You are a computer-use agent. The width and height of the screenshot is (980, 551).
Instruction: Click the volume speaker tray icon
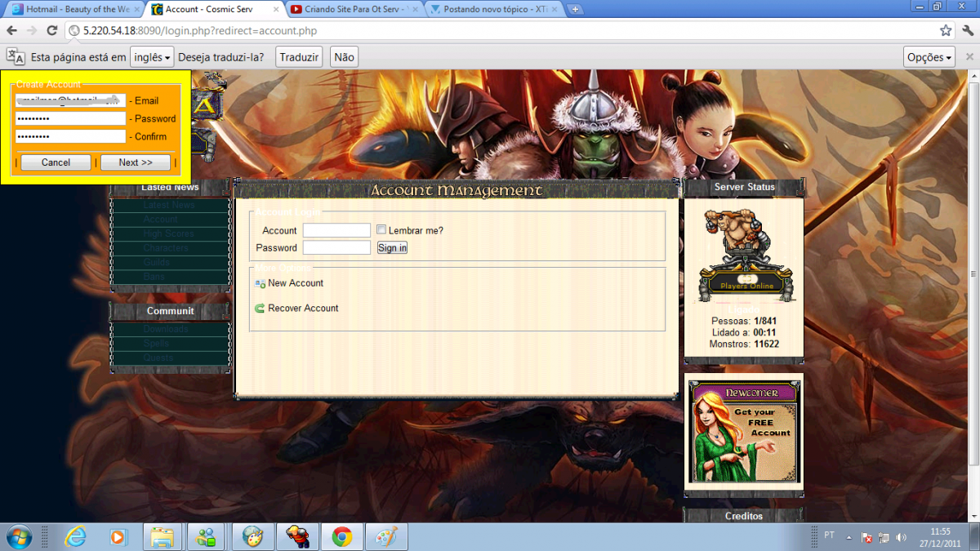(902, 537)
